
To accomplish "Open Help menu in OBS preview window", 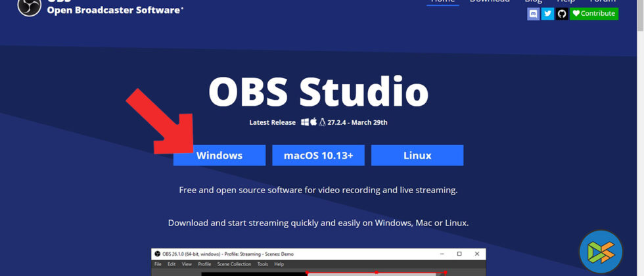I will coord(279,264).
